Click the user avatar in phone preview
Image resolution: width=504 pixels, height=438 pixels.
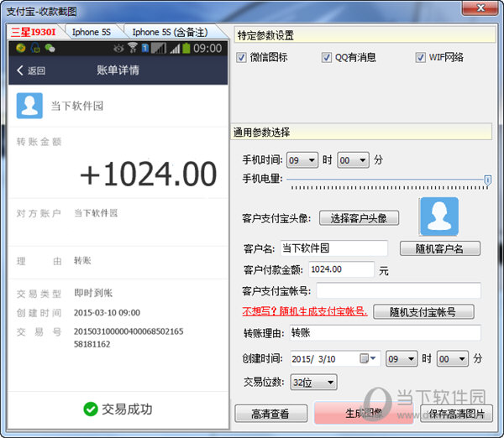[x=29, y=106]
